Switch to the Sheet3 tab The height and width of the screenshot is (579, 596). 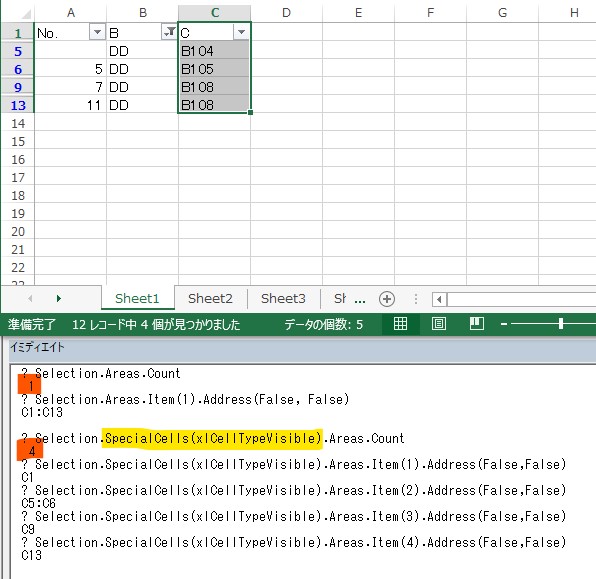[283, 298]
